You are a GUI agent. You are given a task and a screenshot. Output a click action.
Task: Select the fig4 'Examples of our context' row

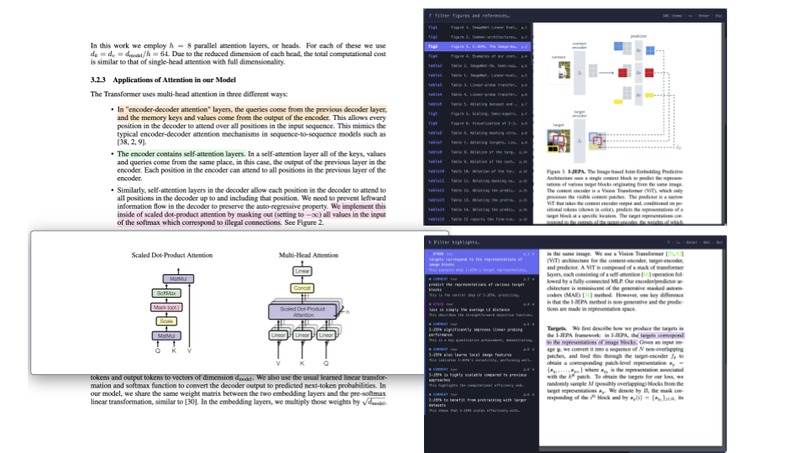point(478,56)
